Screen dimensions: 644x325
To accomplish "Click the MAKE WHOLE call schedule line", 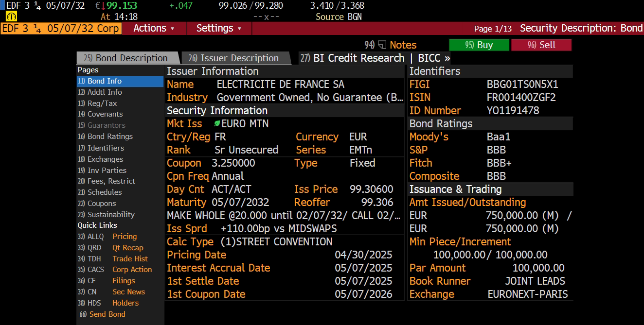I will coord(284,216).
